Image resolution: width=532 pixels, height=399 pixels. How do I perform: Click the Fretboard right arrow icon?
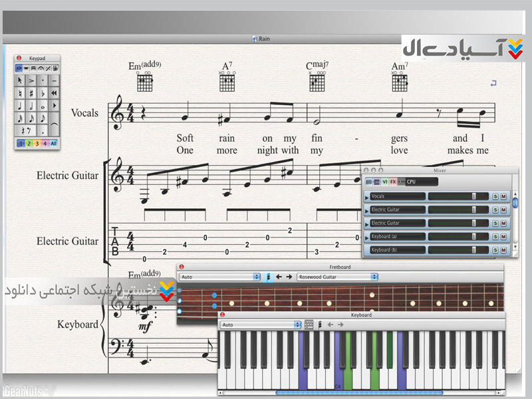click(x=289, y=277)
